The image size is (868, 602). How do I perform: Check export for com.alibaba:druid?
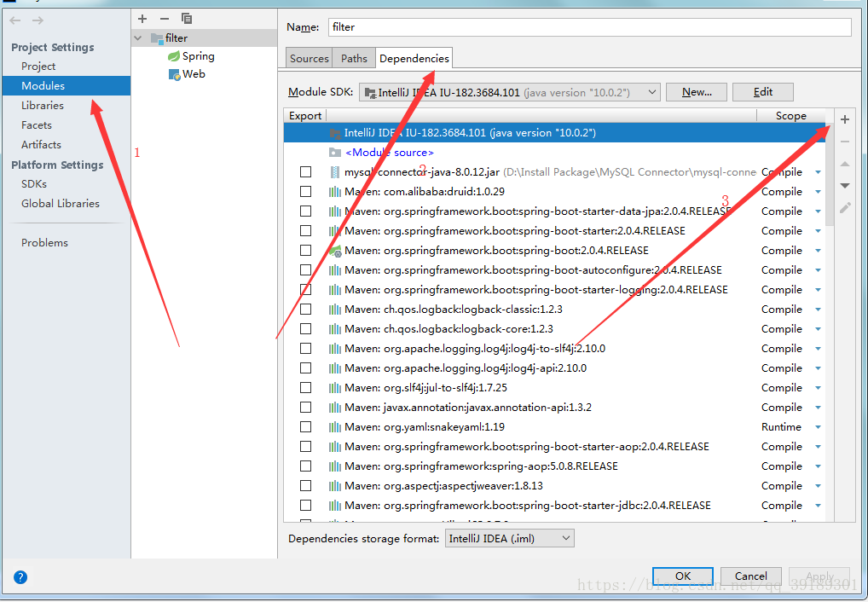[305, 192]
